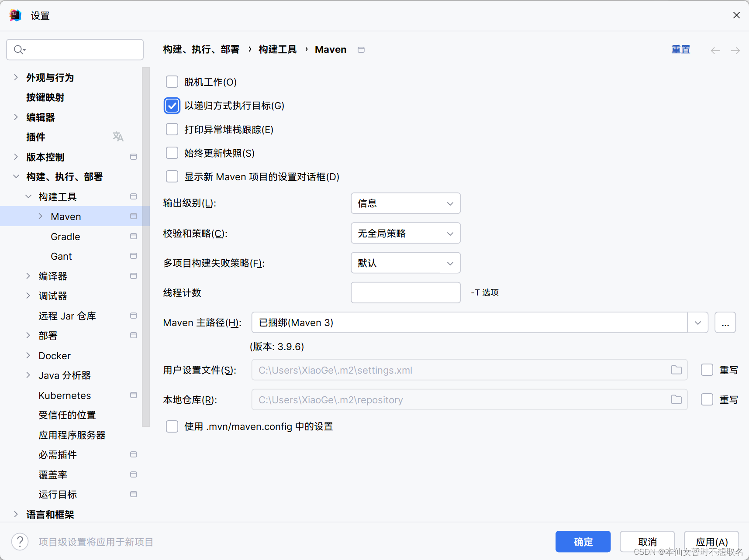749x560 pixels.
Task: Check 重写 for 本地仓库
Action: click(707, 400)
